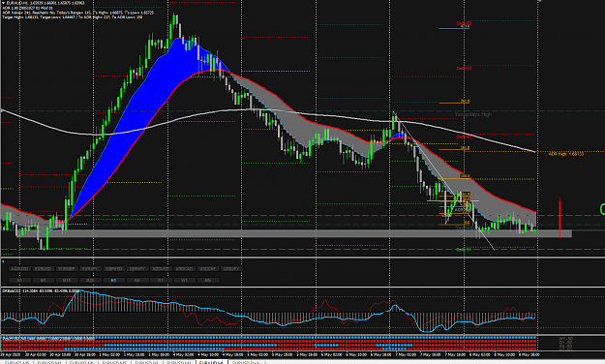The height and width of the screenshot is (364, 605).
Task: Click the Daily R2 pivot label
Action: [x=465, y=68]
